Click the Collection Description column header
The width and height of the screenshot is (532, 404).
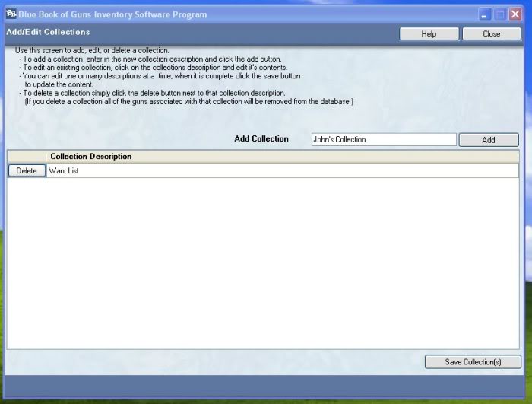coord(282,156)
